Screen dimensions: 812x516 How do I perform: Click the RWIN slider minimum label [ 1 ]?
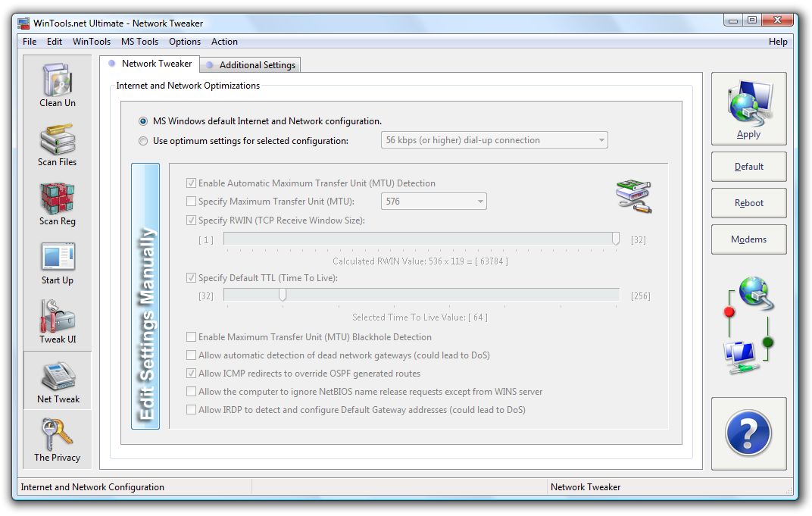(x=205, y=240)
